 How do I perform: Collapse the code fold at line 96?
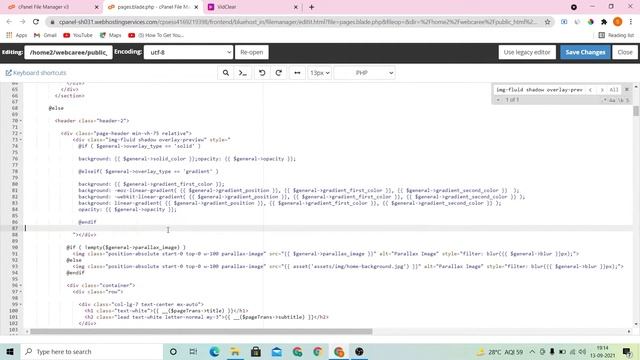tap(21, 285)
